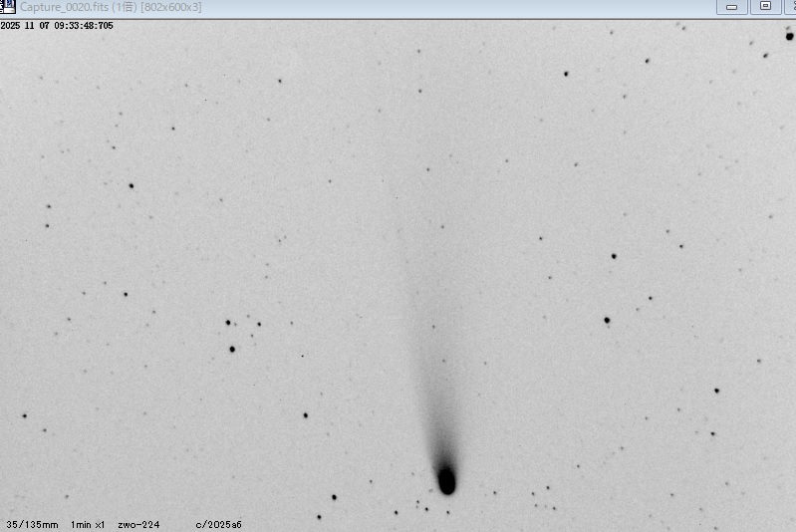
Task: Maximize the Capture_0020.fits image window
Action: [765, 6]
